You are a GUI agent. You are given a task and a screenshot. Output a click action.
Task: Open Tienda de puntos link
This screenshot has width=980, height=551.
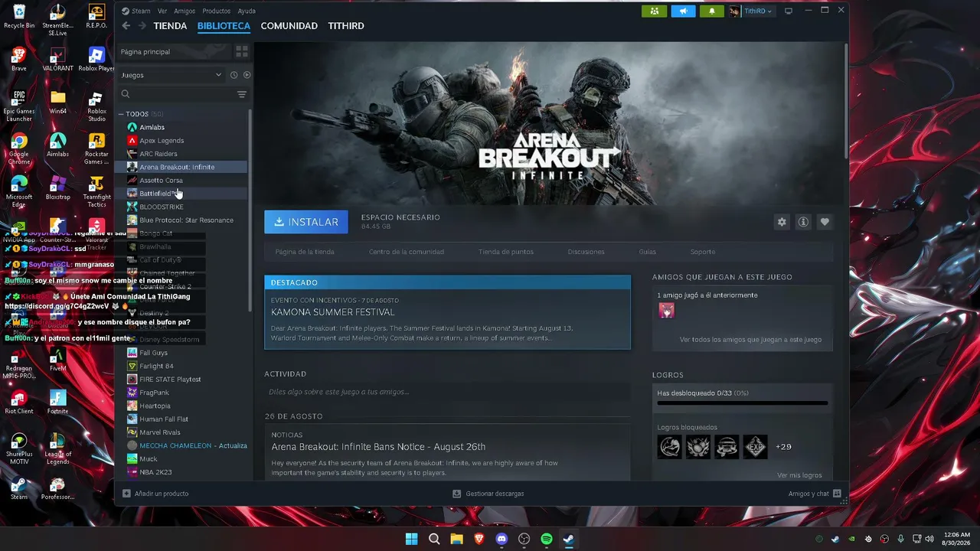pyautogui.click(x=506, y=252)
